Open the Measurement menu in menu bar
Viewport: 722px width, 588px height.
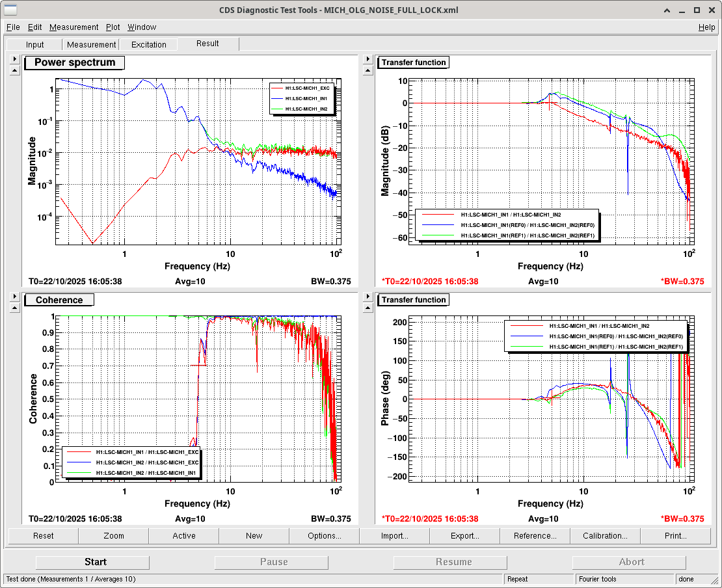(74, 27)
